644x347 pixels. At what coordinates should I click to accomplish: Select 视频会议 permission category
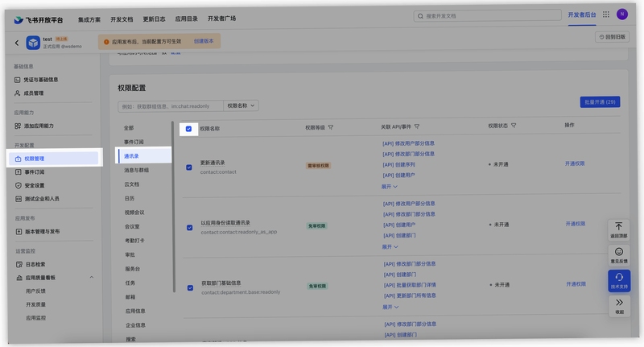point(134,213)
